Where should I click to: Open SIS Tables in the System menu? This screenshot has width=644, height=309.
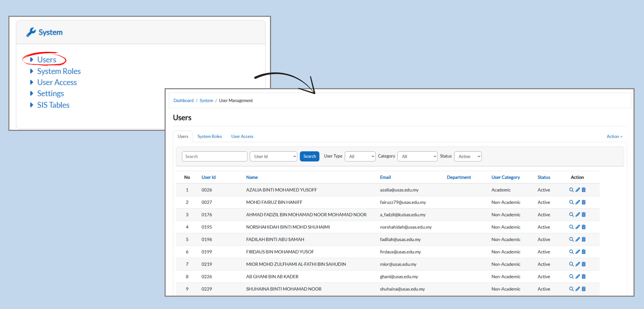(x=53, y=105)
